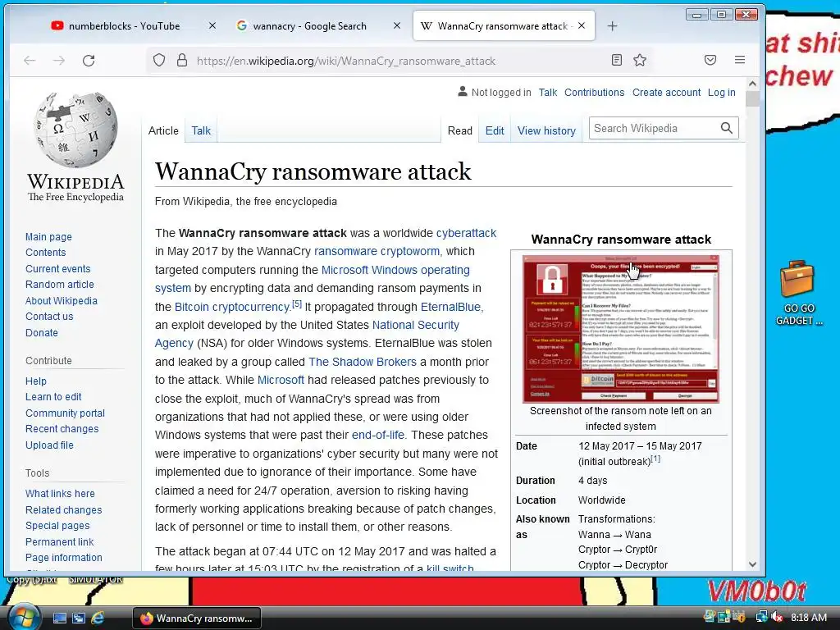Open What links here link
Screen dimensions: 840x630
pyautogui.click(x=60, y=493)
